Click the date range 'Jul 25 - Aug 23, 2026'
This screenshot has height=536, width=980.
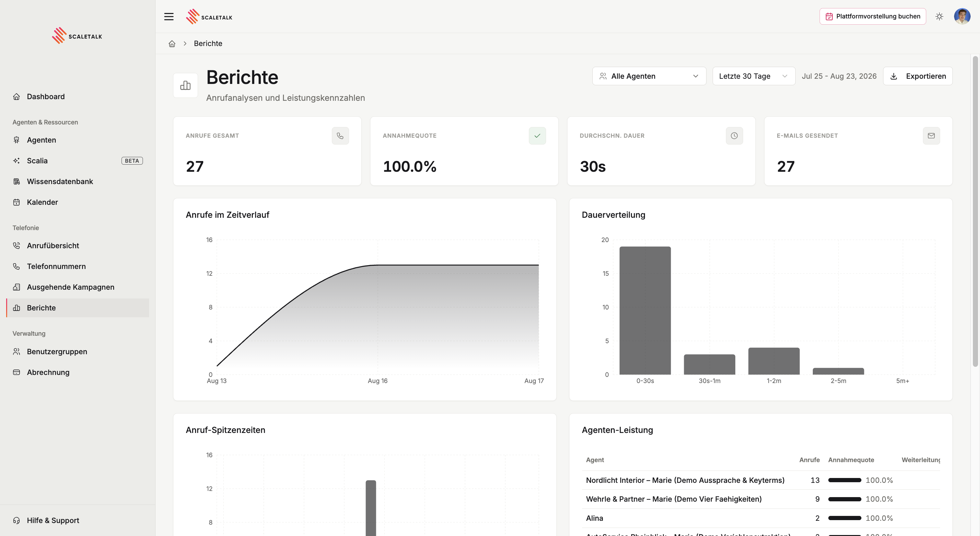839,76
